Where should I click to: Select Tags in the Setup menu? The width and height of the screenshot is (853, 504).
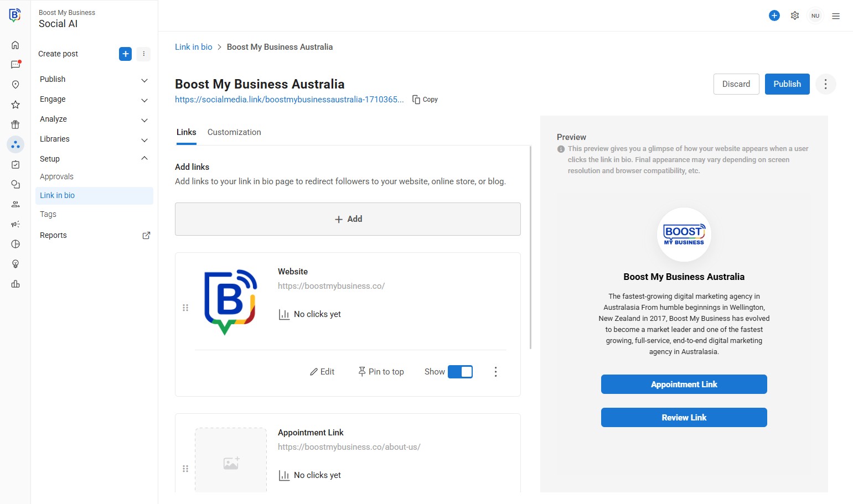(48, 214)
